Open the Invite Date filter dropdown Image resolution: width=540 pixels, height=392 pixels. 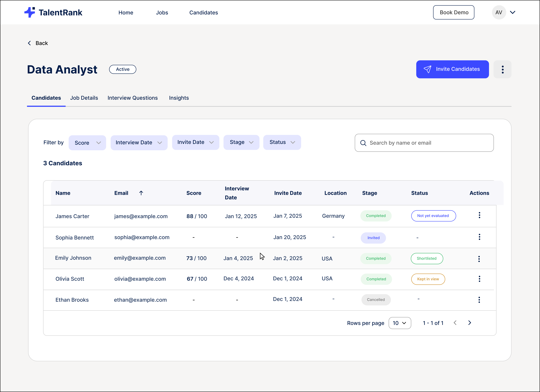point(196,142)
